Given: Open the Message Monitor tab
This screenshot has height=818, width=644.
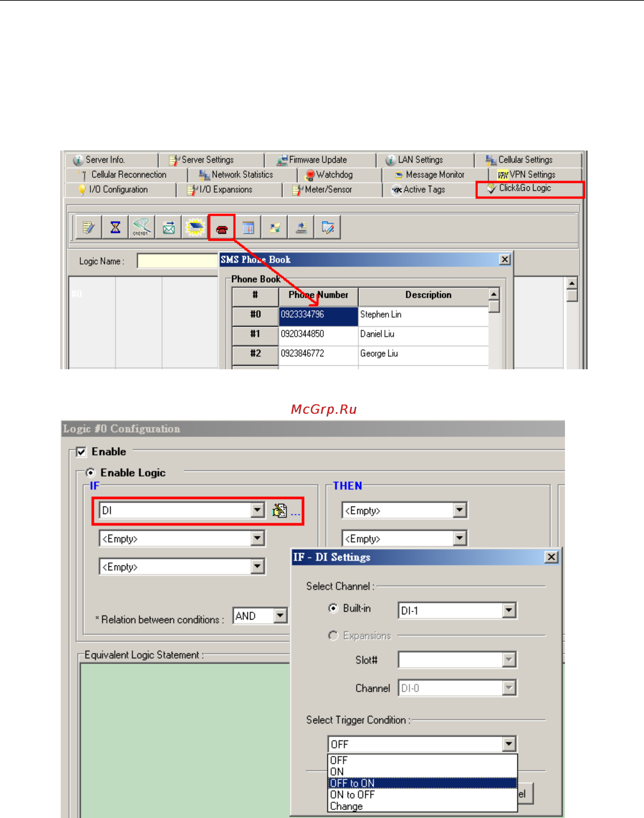Looking at the screenshot, I should pos(435,175).
